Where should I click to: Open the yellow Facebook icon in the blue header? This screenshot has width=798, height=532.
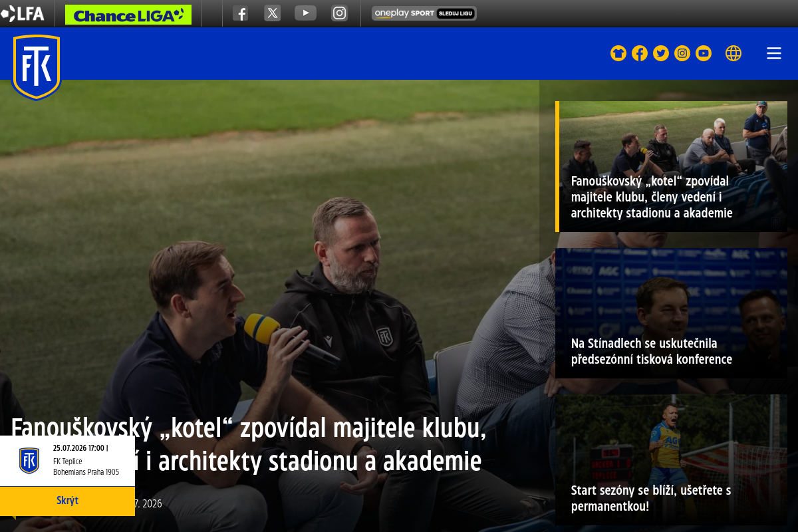[x=640, y=53]
